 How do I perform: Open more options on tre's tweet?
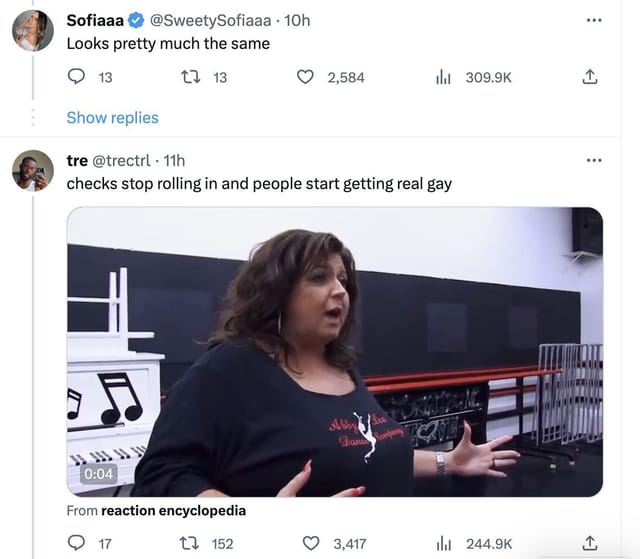tap(594, 160)
